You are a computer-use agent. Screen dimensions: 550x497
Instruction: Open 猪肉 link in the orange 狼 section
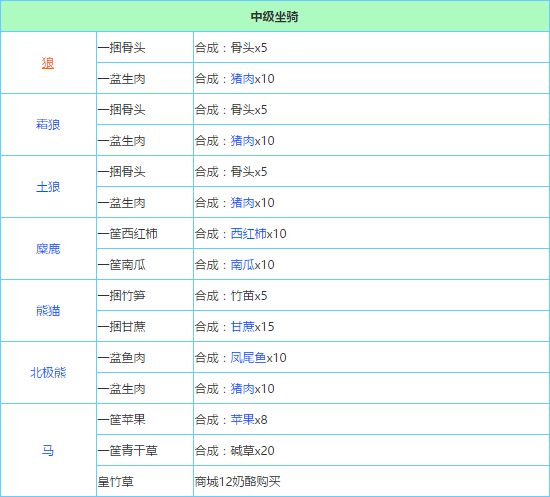(242, 79)
